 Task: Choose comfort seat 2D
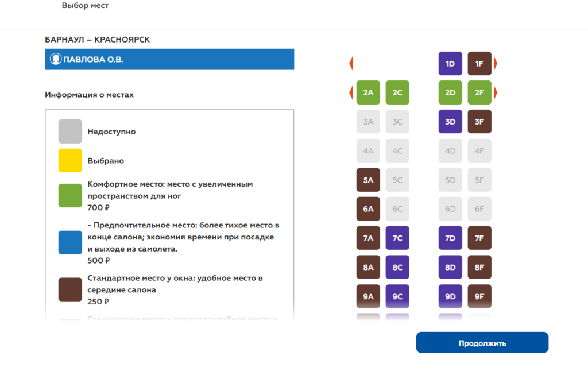pyautogui.click(x=450, y=92)
